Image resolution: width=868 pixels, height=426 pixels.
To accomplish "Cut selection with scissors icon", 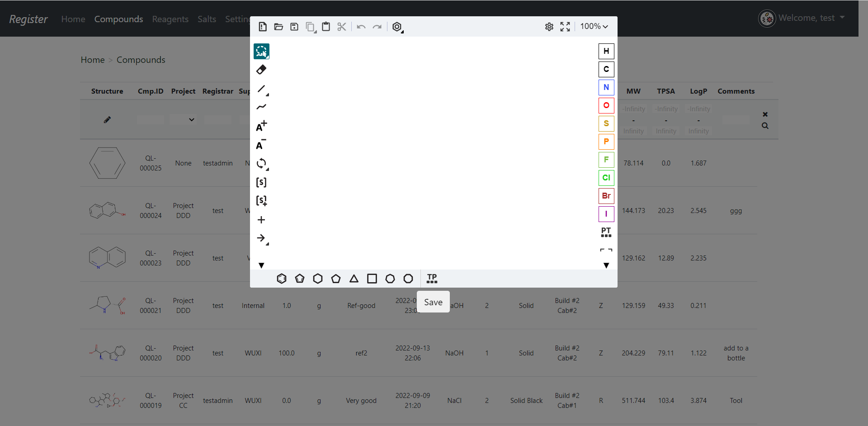I will pyautogui.click(x=342, y=27).
